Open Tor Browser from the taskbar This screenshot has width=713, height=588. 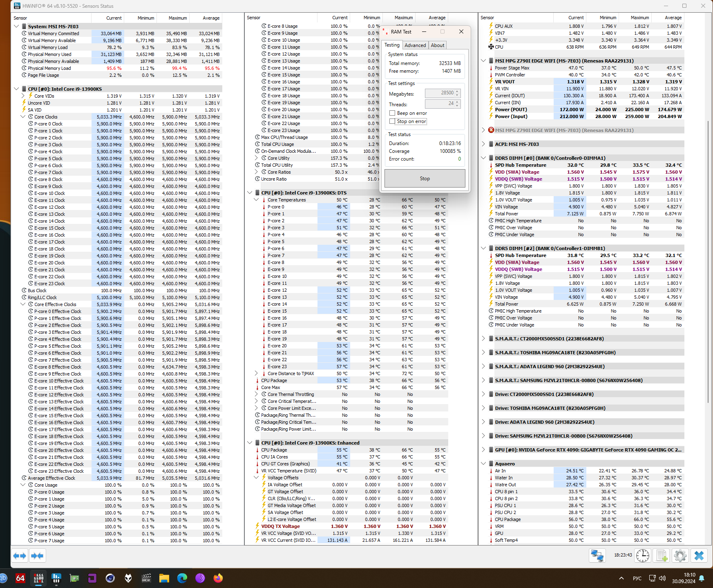coord(200,578)
